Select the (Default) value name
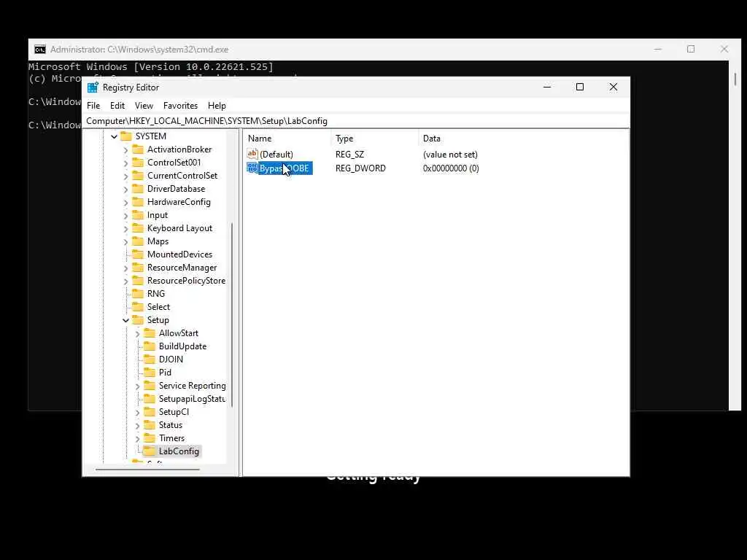This screenshot has width=747, height=560. 276,155
